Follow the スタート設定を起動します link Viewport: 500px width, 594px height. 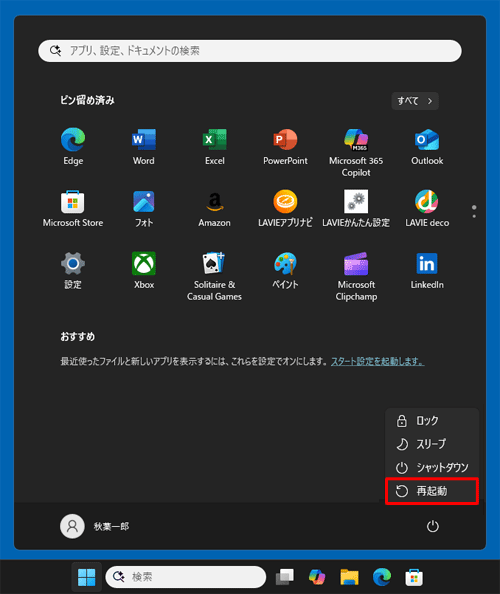click(x=378, y=361)
